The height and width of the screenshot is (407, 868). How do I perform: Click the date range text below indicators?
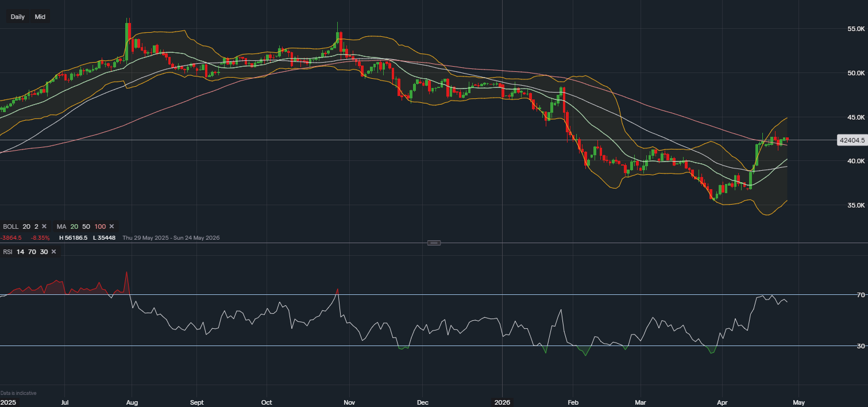pos(171,237)
